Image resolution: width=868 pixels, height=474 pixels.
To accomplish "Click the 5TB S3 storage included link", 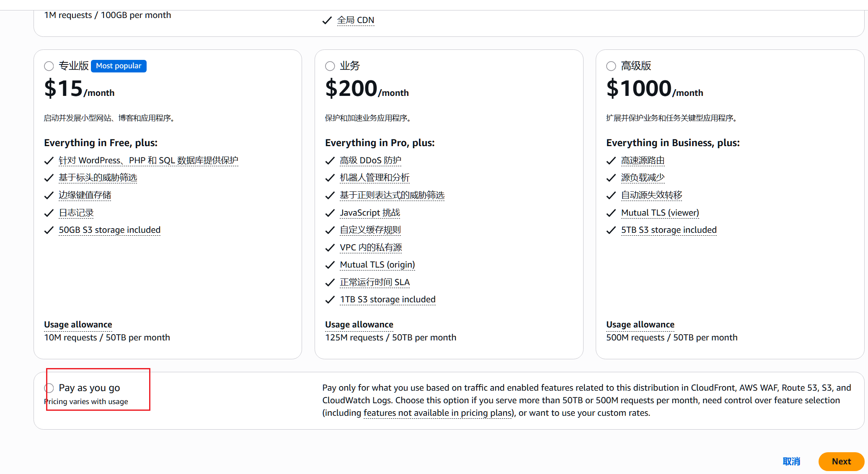I will point(669,230).
